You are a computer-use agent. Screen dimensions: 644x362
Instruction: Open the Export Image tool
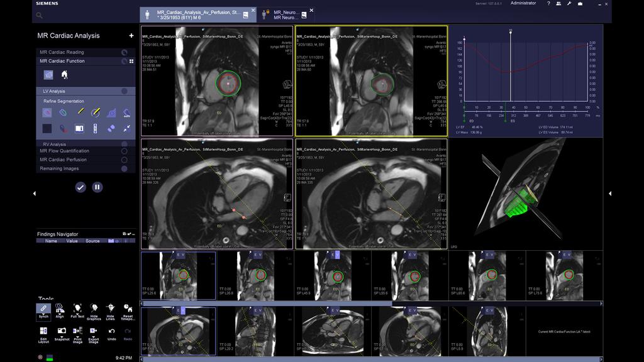pos(94,332)
